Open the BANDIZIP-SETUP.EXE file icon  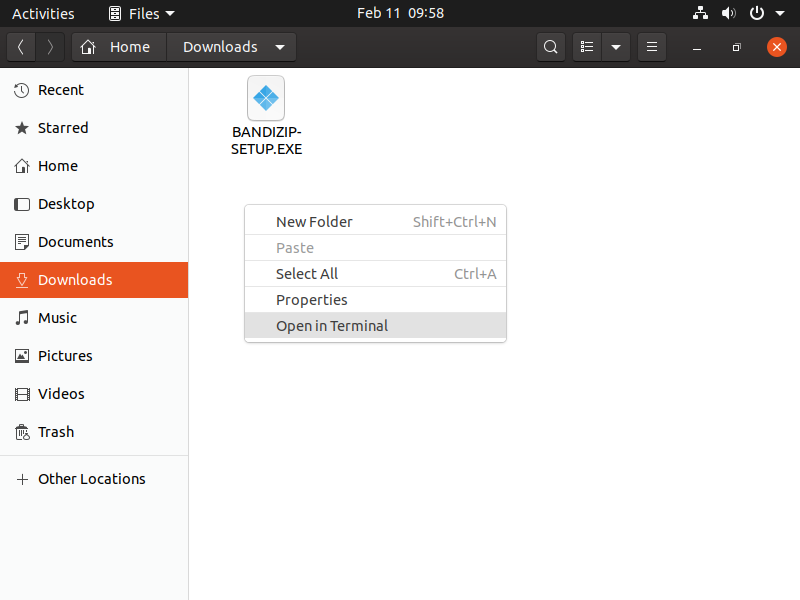(x=266, y=98)
